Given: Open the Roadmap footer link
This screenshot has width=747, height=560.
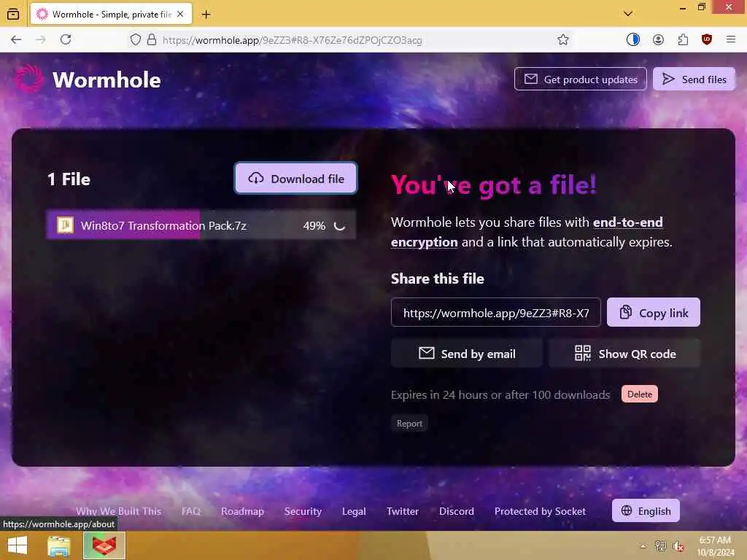Looking at the screenshot, I should (242, 511).
